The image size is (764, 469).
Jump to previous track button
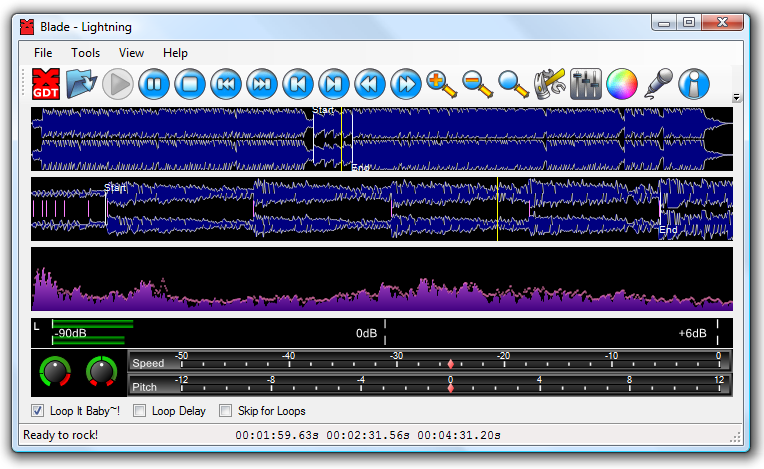298,84
